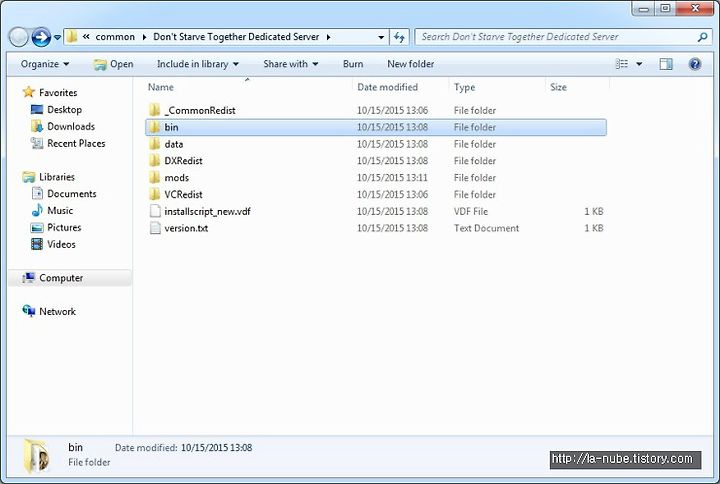The width and height of the screenshot is (720, 484).
Task: Click the 'installscript_new.vdf' file name
Action: tap(207, 212)
